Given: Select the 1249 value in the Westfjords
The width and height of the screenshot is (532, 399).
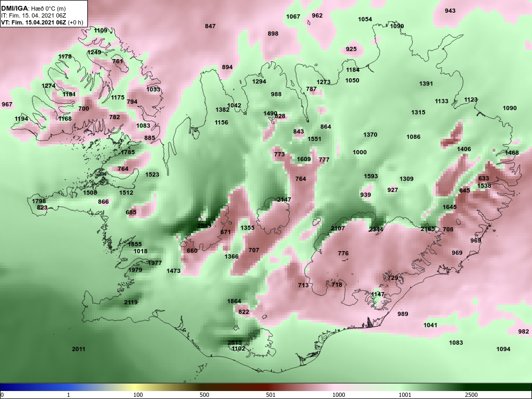Looking at the screenshot, I should click(x=94, y=52).
